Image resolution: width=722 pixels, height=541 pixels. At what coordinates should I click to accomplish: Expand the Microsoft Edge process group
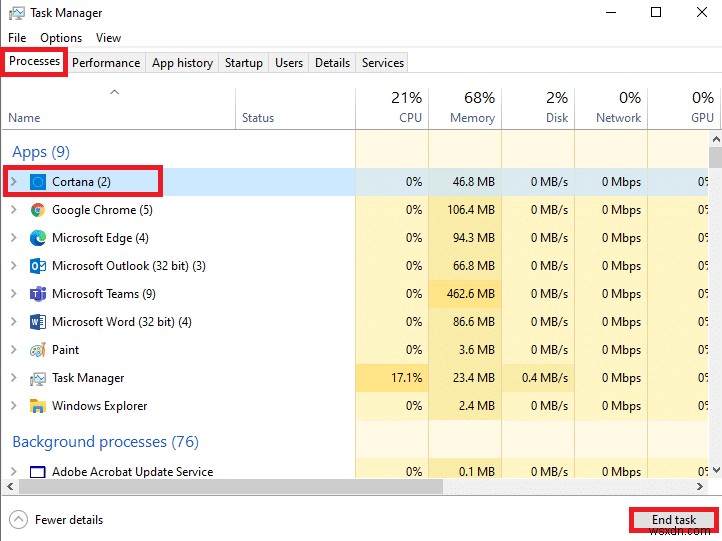[x=14, y=238]
